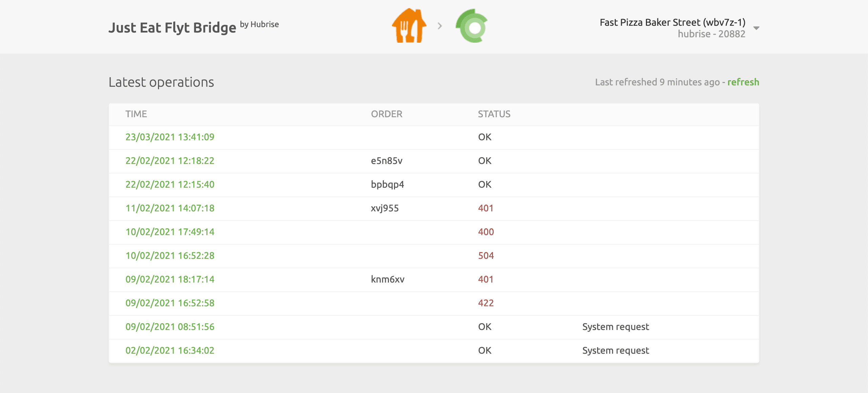Refresh the latest operations list
868x393 pixels.
tap(743, 82)
